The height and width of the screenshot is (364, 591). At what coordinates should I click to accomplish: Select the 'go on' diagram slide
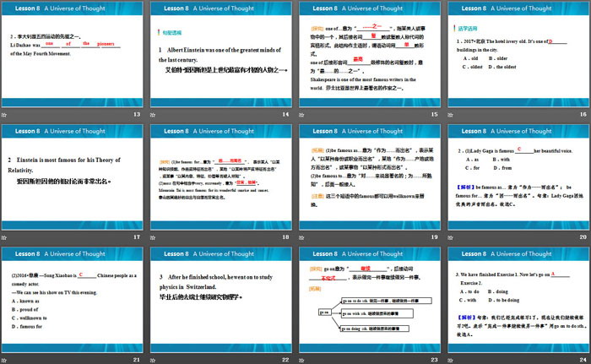click(369, 299)
